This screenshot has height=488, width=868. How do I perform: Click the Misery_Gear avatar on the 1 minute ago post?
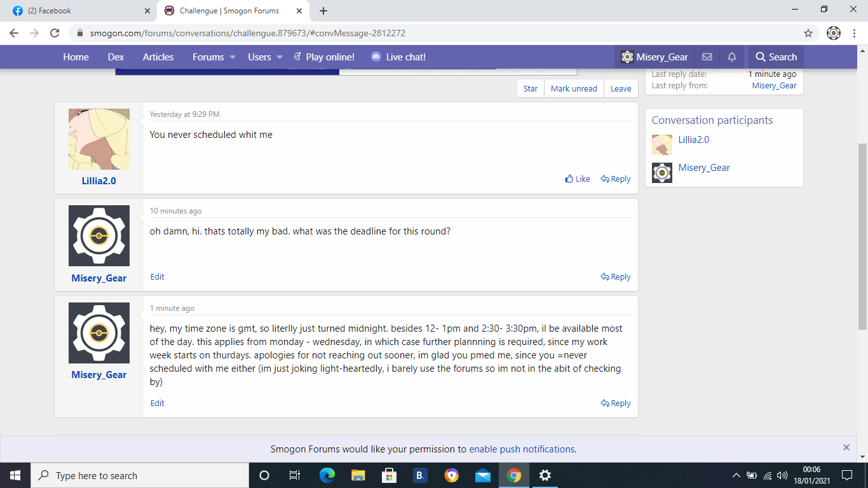pyautogui.click(x=99, y=333)
